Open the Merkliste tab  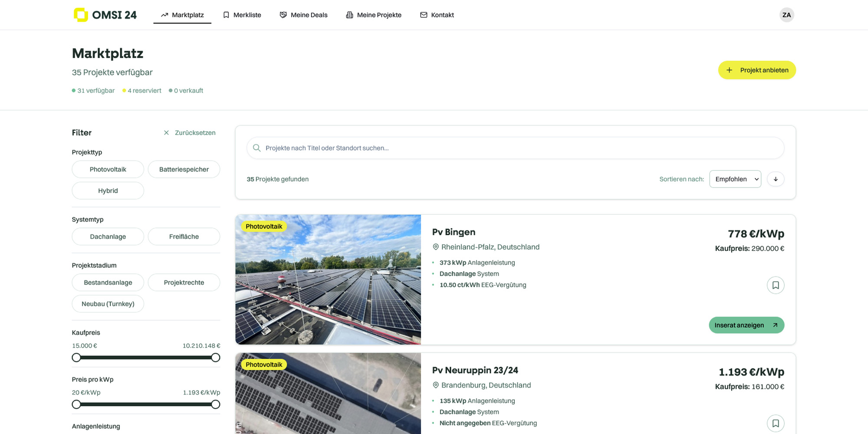242,15
